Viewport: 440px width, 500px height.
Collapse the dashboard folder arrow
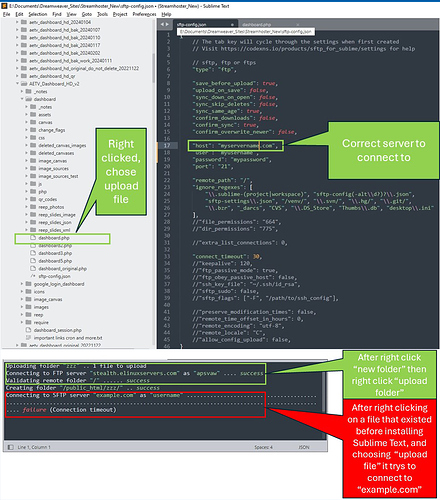(22, 99)
